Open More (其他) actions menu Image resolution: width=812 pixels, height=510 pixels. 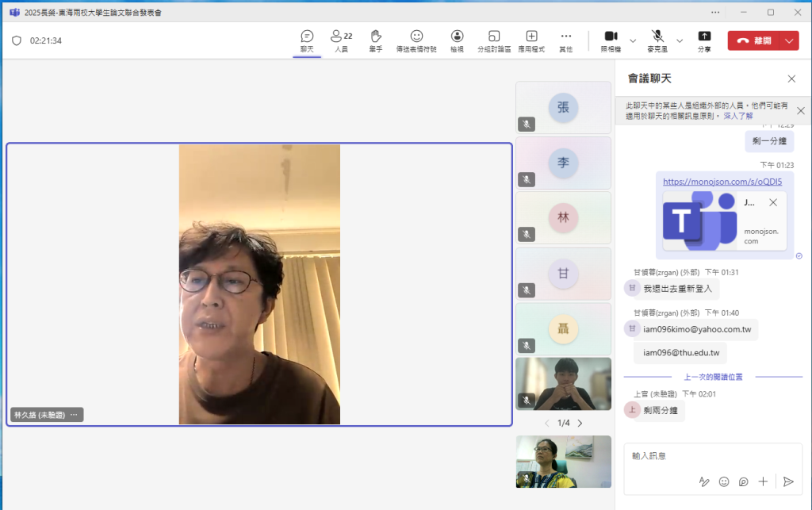coord(565,41)
